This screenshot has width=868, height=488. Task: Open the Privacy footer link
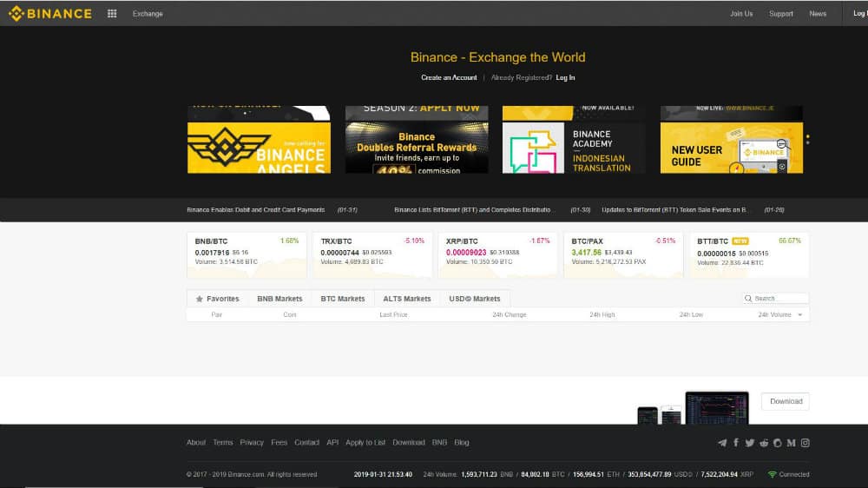252,443
